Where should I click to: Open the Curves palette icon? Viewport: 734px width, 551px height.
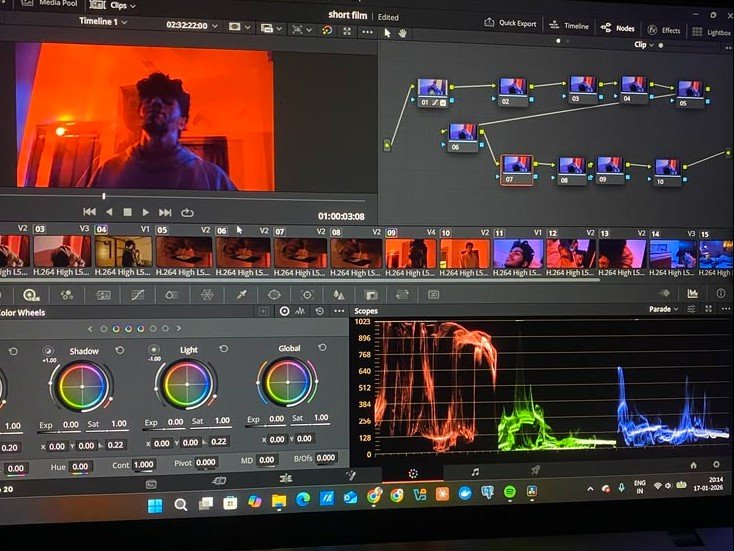pos(138,294)
